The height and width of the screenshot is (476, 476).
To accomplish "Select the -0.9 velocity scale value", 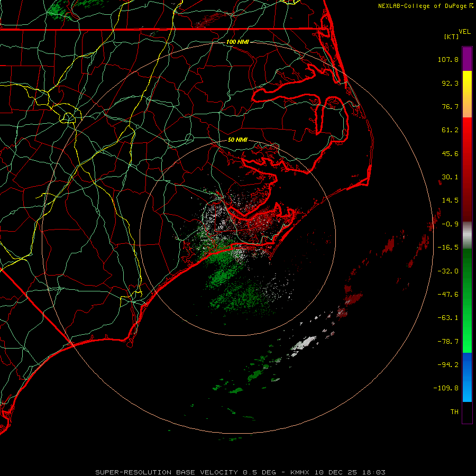I will 450,224.
